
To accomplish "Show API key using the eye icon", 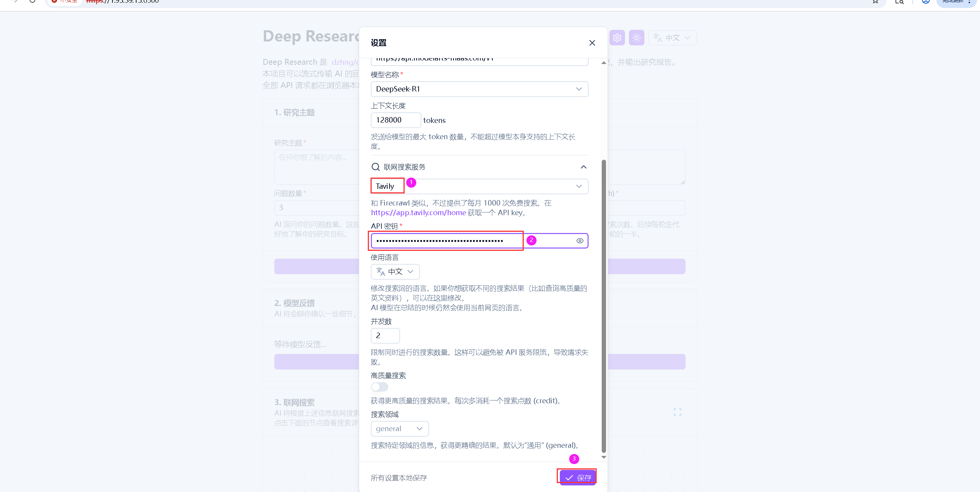I will tap(580, 241).
